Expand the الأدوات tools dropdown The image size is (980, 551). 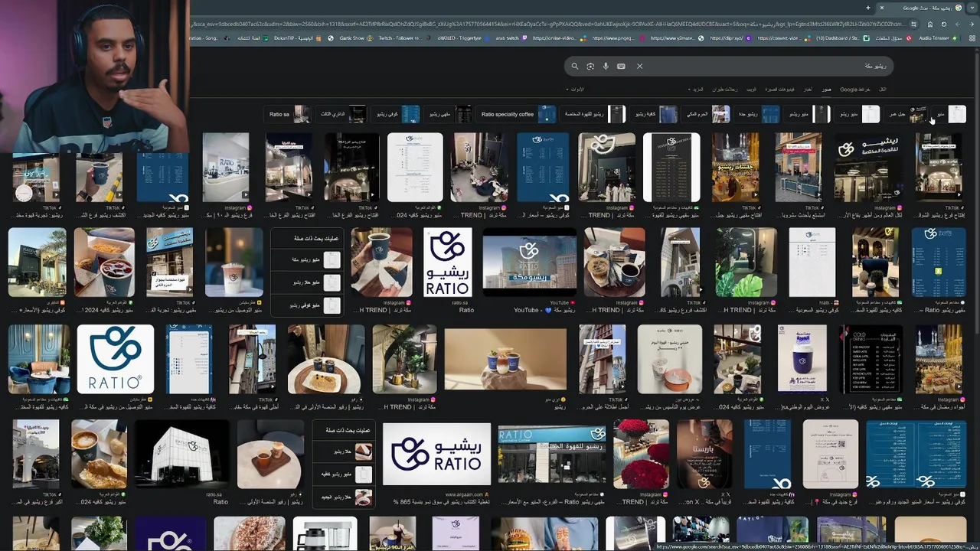click(575, 90)
